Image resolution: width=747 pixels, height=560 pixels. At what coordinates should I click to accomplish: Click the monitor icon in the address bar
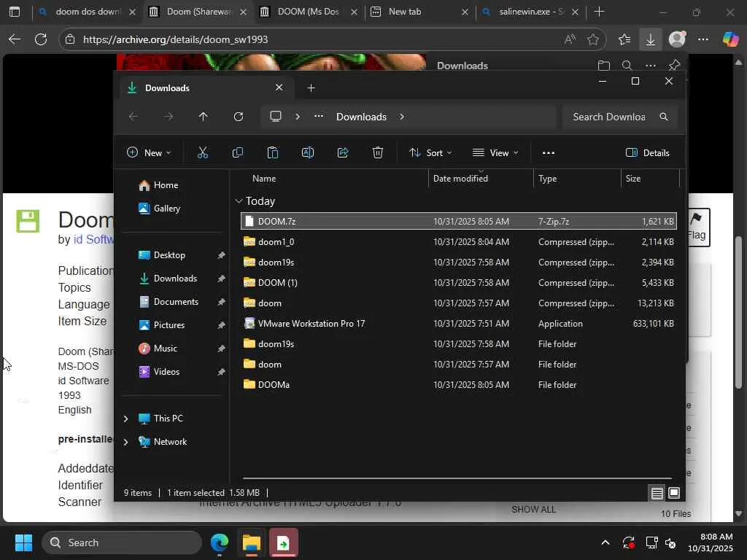[275, 117]
